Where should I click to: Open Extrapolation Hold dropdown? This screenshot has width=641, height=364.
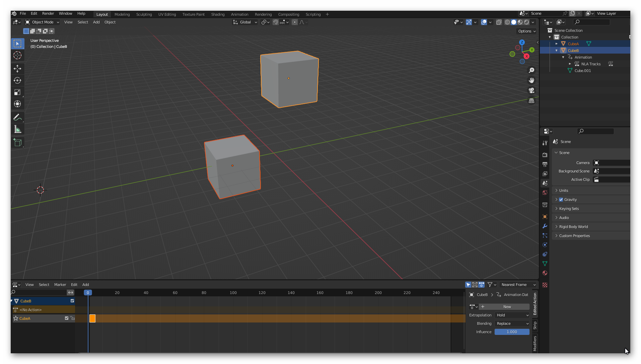[512, 315]
